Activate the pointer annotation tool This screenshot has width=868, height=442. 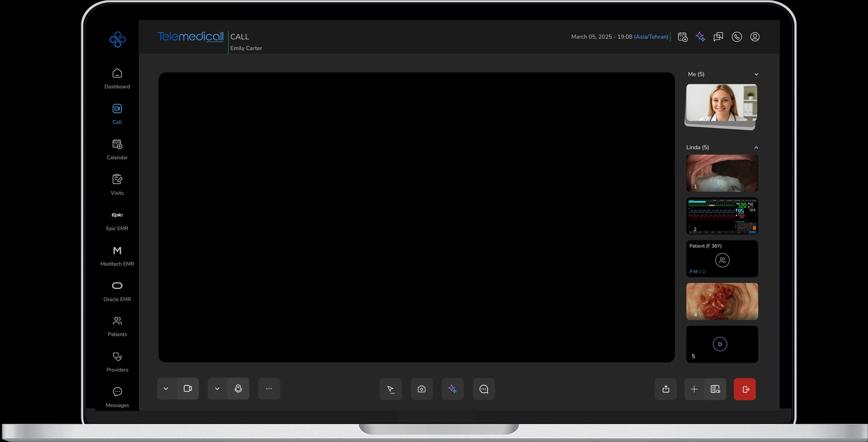coord(391,389)
